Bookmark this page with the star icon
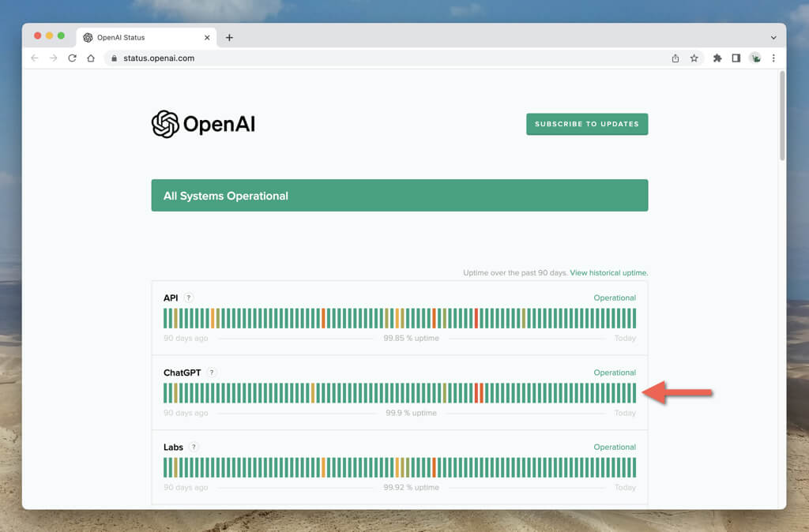 pos(694,58)
